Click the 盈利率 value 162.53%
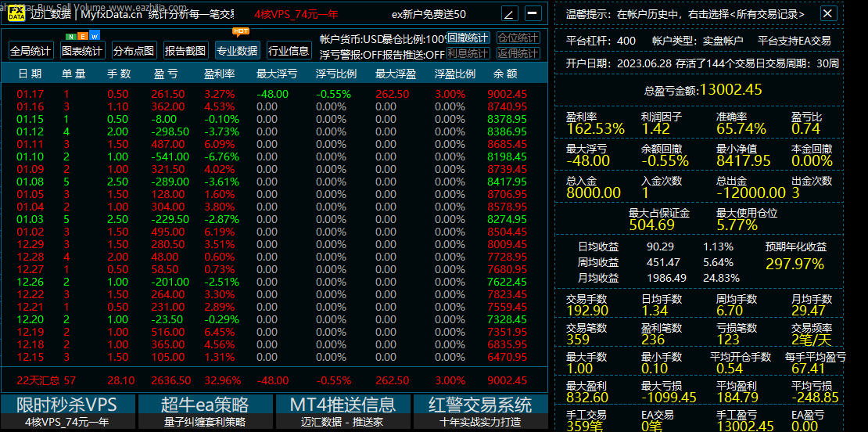This screenshot has width=868, height=432. pos(595,129)
